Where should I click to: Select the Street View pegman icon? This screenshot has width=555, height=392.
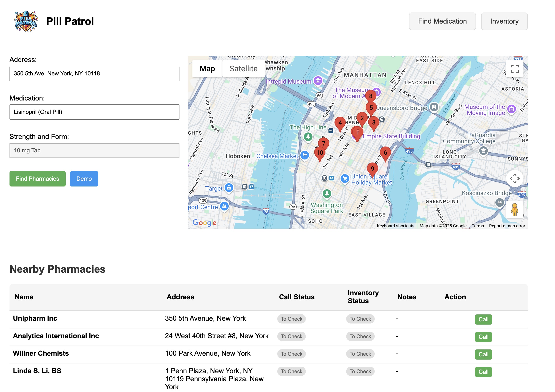pyautogui.click(x=514, y=209)
